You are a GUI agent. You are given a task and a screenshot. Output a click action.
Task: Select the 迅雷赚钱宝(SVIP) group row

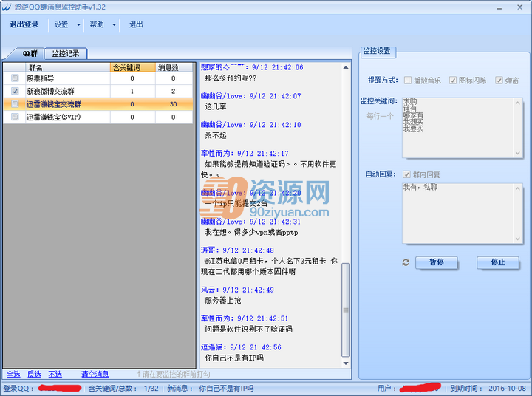click(98, 117)
